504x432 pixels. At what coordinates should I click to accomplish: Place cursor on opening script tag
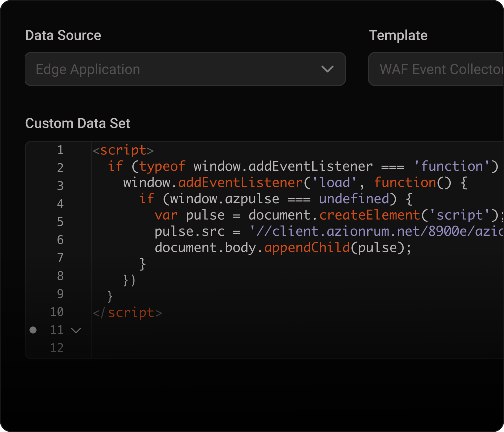click(123, 150)
